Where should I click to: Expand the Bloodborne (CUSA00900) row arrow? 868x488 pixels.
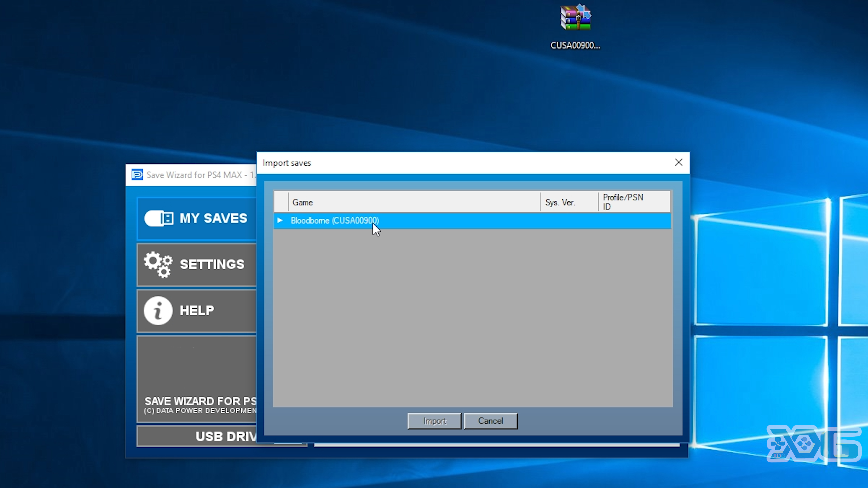280,220
